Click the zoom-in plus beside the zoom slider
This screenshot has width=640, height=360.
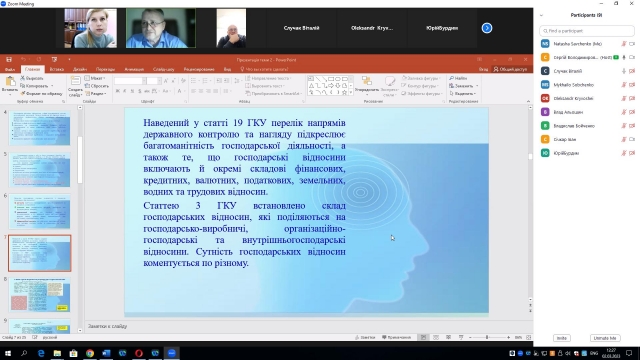click(508, 337)
